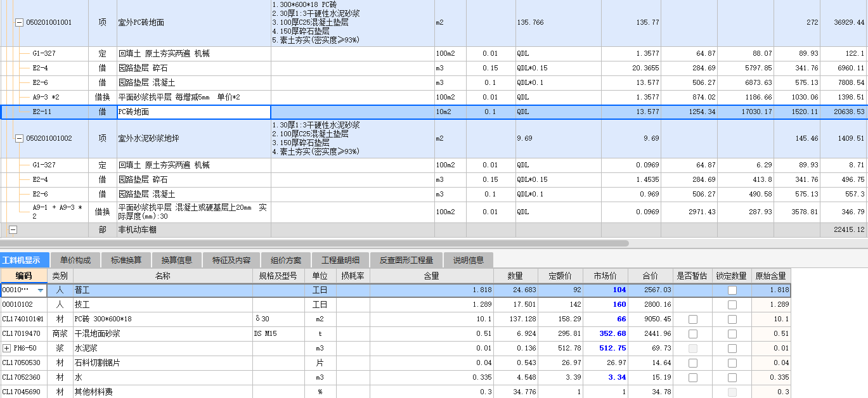Select the 石料切割锯片 name cell
Image resolution: width=868 pixels, height=398 pixels.
point(162,363)
